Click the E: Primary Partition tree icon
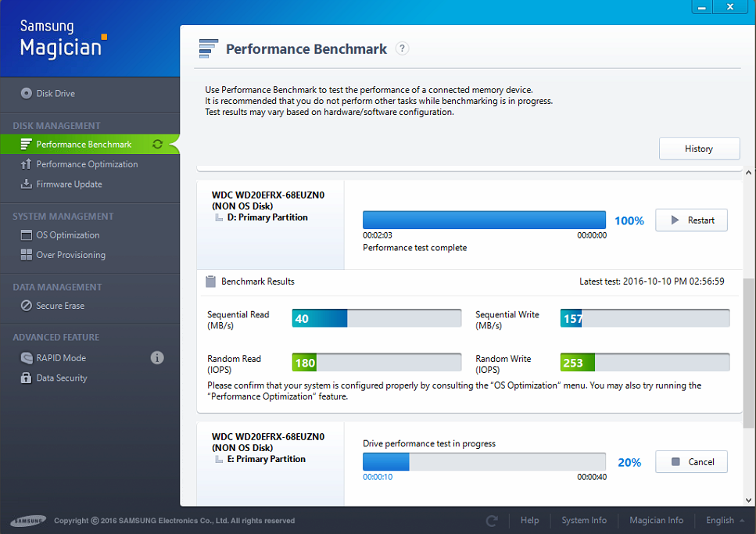 (x=219, y=460)
